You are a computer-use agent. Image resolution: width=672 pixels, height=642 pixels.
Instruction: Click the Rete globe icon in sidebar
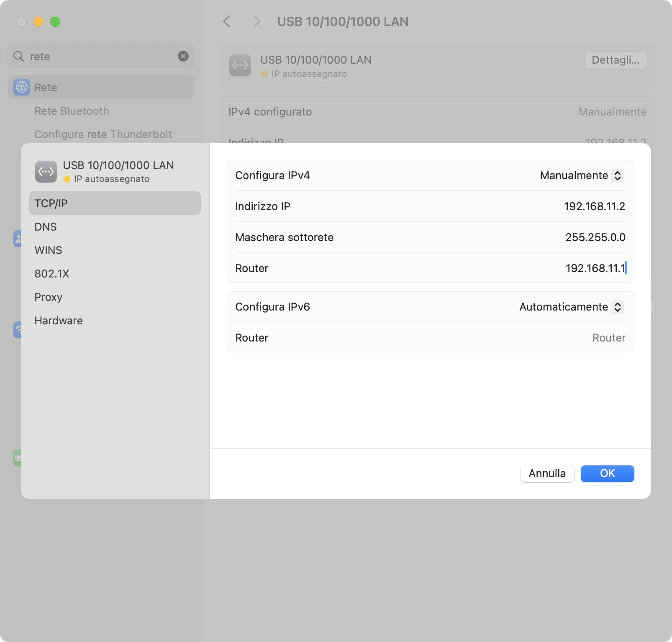pyautogui.click(x=22, y=87)
